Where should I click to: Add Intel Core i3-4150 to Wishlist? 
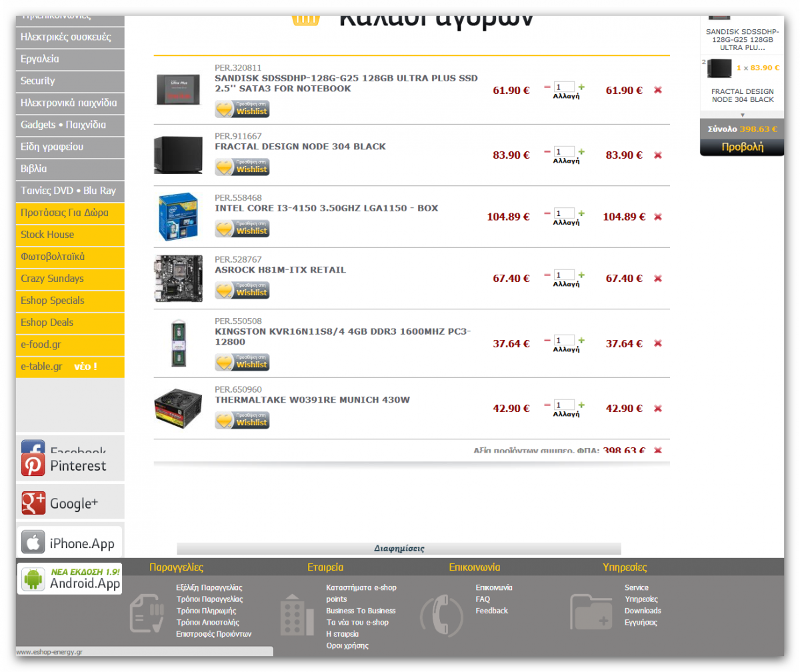coord(242,229)
